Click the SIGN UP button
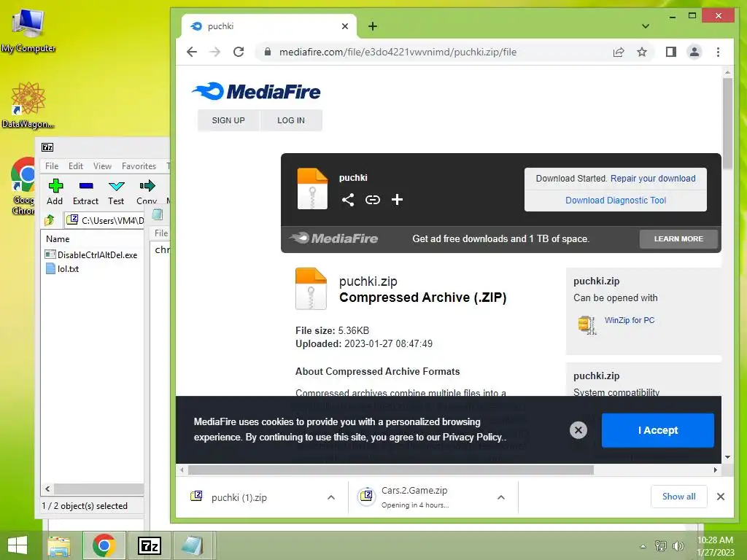 point(228,120)
